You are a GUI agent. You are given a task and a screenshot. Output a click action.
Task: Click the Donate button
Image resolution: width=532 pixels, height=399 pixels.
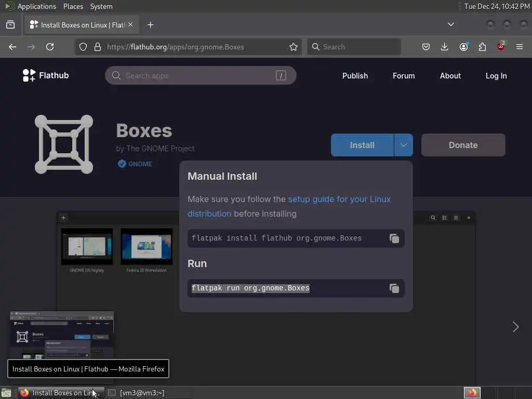(463, 145)
